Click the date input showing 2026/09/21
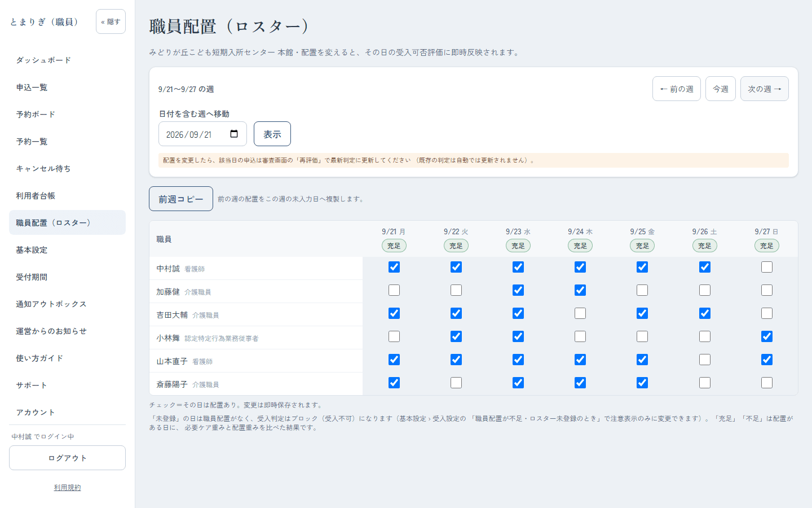 202,134
